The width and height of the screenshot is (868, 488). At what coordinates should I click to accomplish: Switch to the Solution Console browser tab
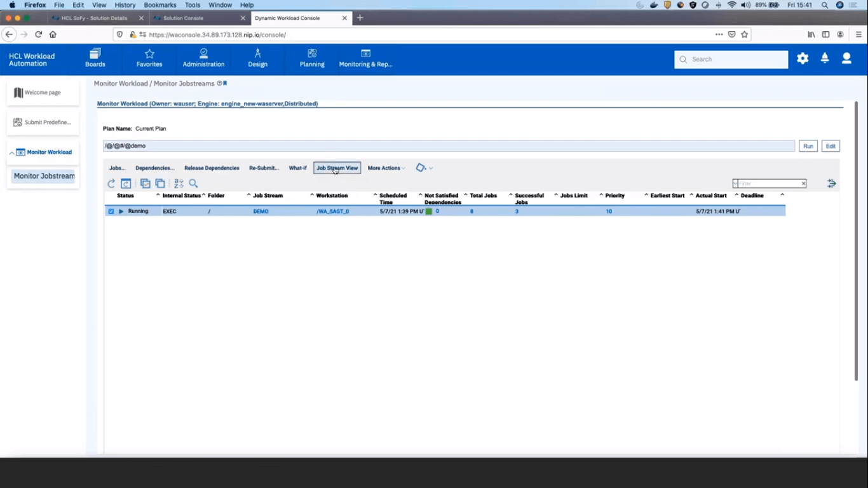click(x=197, y=18)
